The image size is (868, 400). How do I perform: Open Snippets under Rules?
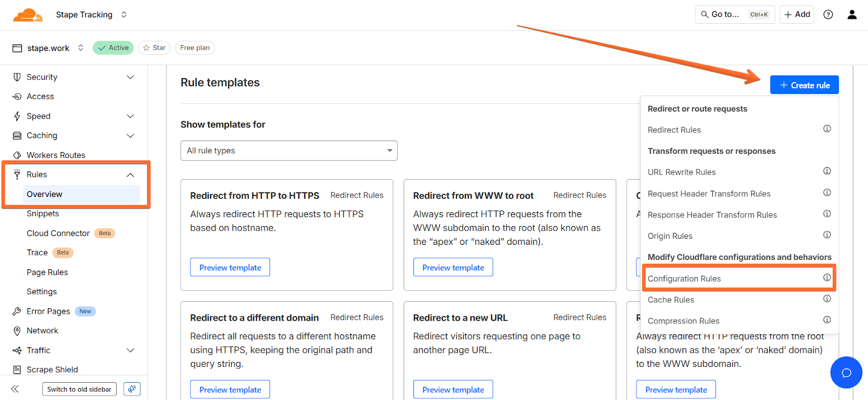(x=43, y=214)
